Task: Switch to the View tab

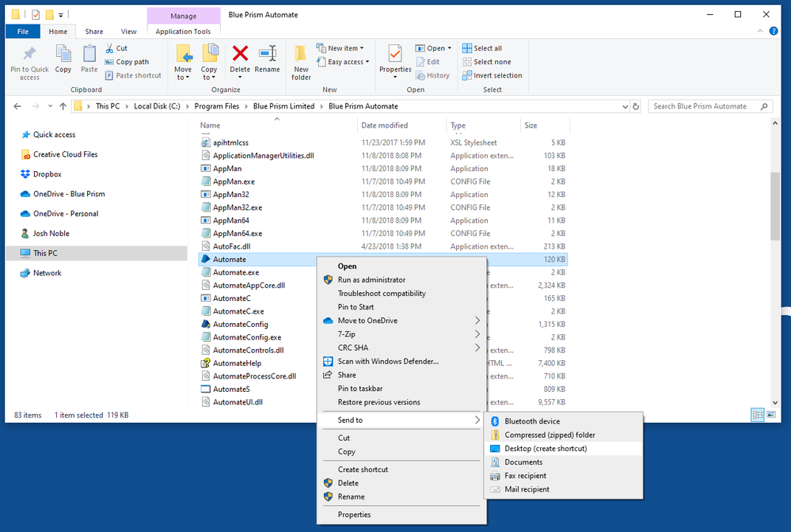Action: point(128,31)
